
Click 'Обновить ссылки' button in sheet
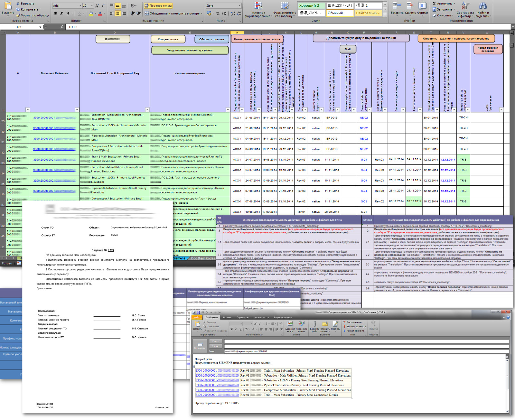pyautogui.click(x=211, y=39)
